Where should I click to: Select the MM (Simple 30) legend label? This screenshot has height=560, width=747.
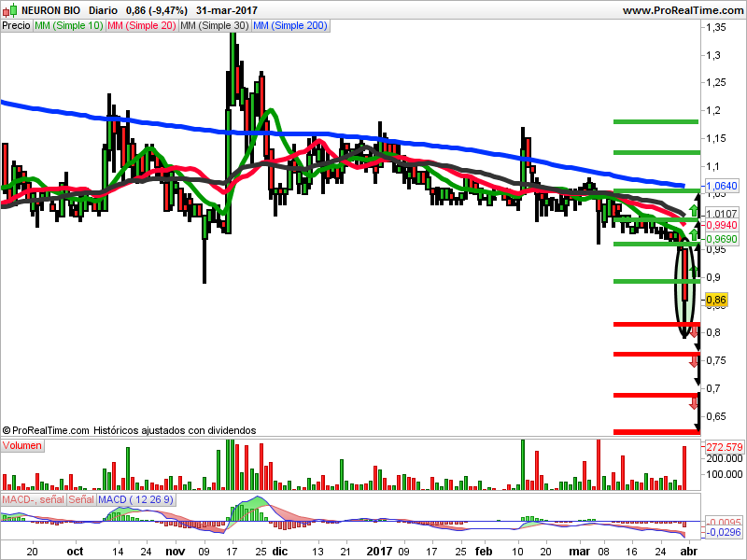click(215, 26)
